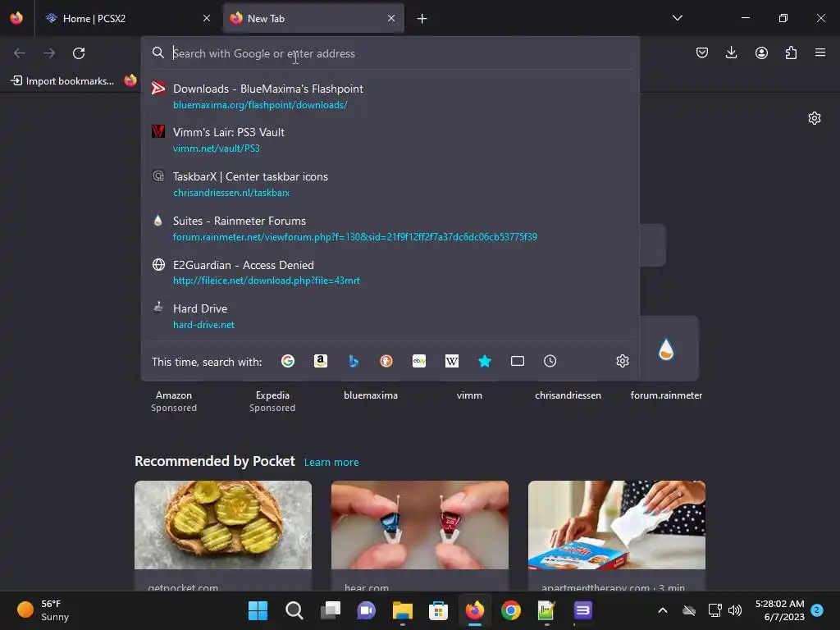
Task: Open vimm shortcut label
Action: click(x=469, y=395)
